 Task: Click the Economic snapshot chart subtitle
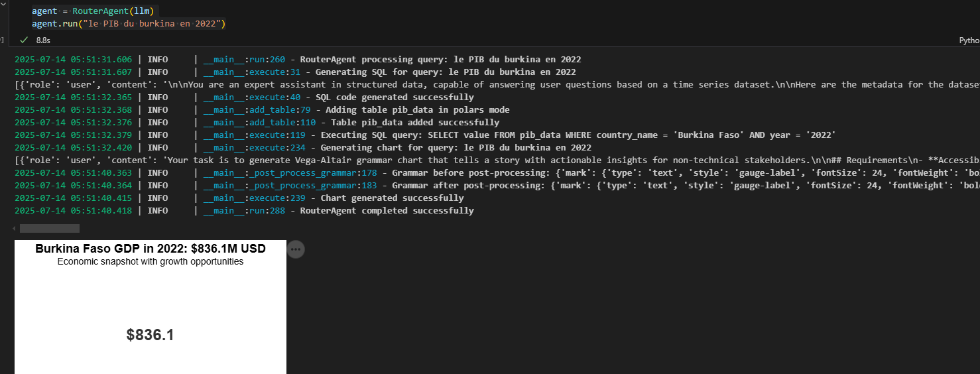[151, 261]
